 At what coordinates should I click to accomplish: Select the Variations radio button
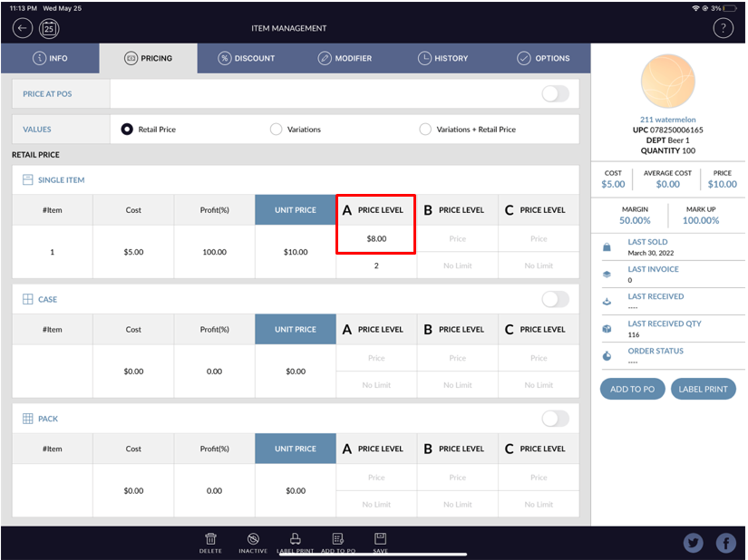tap(277, 130)
